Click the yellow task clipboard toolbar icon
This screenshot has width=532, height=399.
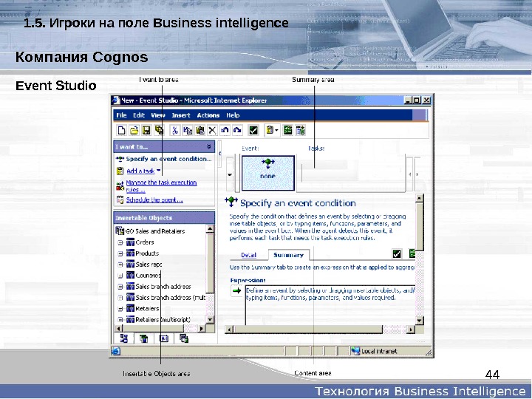click(270, 130)
